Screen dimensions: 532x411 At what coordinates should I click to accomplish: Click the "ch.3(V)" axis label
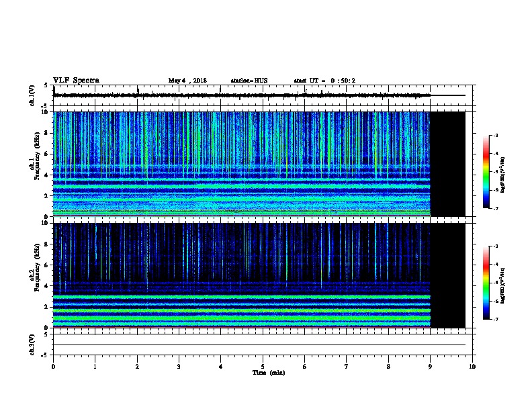coord(32,345)
